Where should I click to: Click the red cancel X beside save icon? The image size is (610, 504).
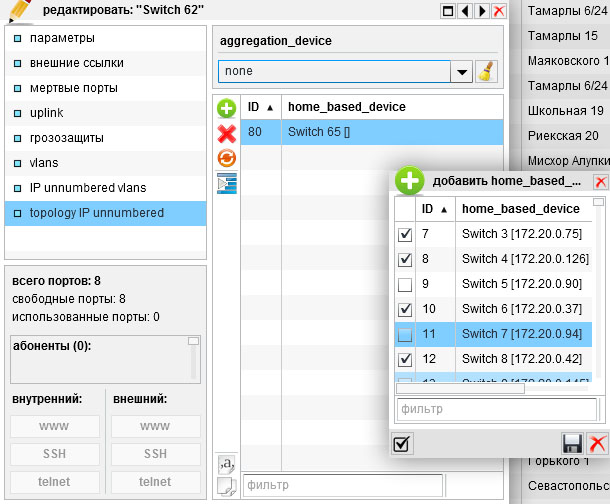click(597, 444)
